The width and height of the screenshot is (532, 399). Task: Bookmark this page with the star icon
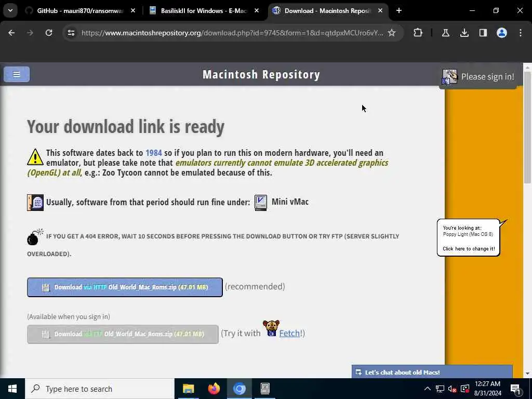pyautogui.click(x=392, y=33)
